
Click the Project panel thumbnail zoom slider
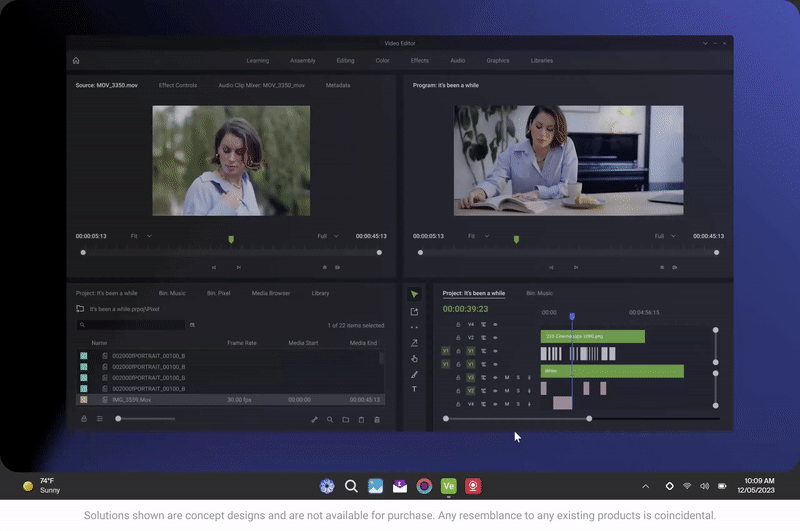[146, 419]
